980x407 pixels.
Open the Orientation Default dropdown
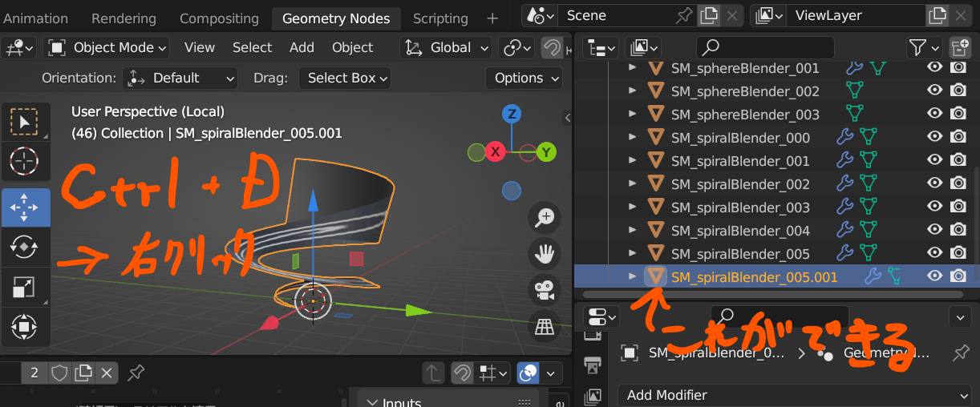(x=180, y=78)
